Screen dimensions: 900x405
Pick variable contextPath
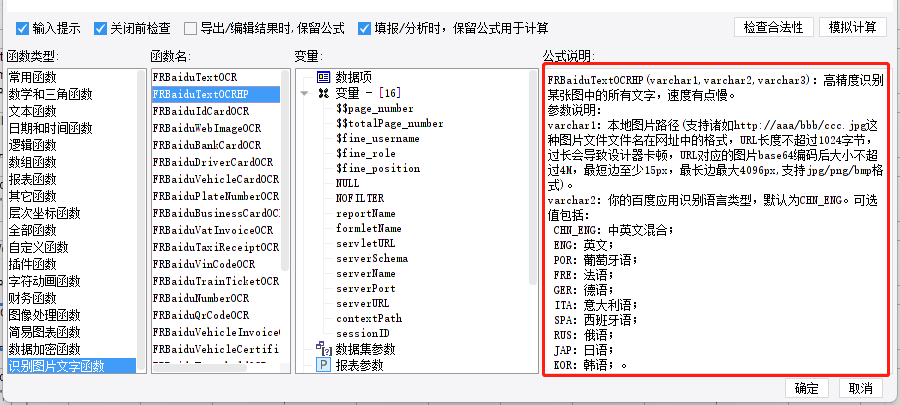click(368, 318)
